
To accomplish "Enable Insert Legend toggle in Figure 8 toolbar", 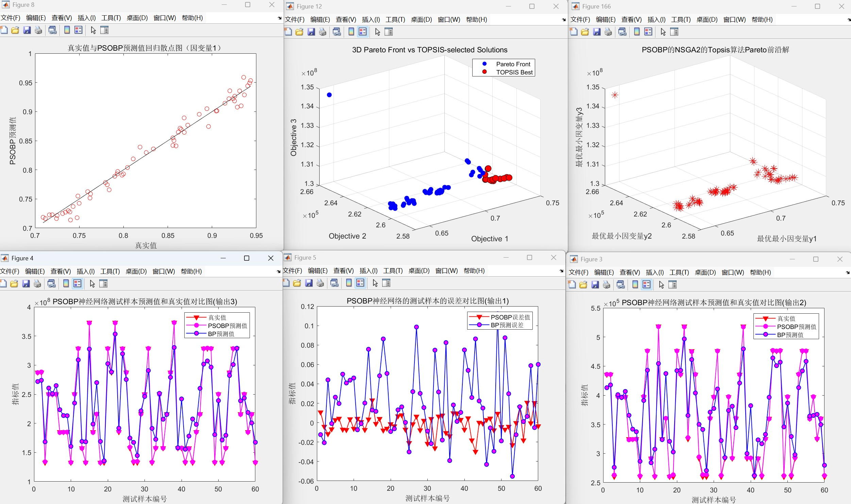I will pyautogui.click(x=79, y=30).
